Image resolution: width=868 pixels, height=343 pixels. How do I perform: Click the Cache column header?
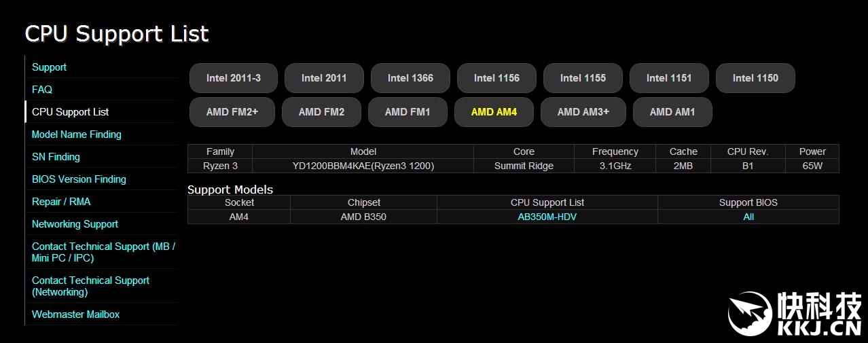(x=683, y=151)
